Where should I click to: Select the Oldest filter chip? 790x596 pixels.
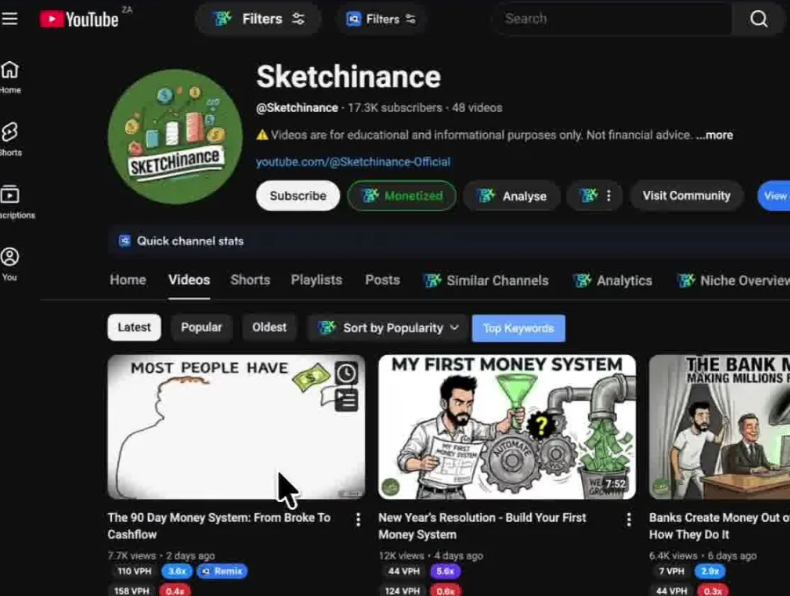click(x=269, y=327)
